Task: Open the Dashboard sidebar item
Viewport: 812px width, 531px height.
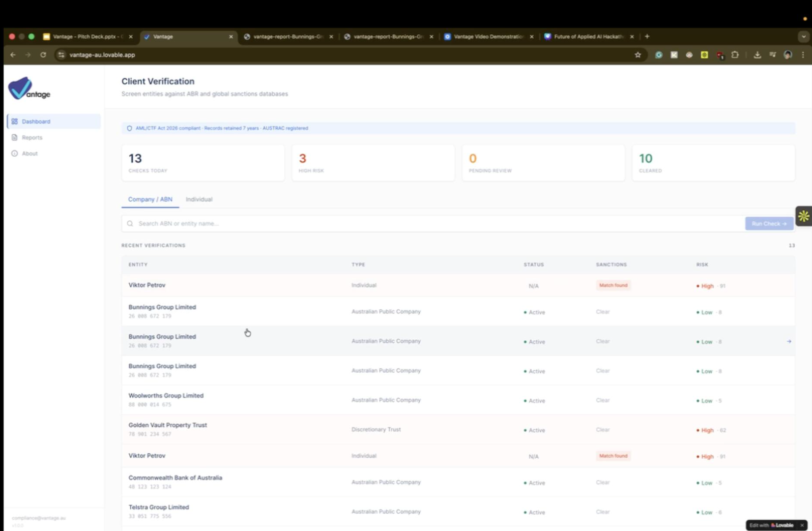Action: pos(54,121)
